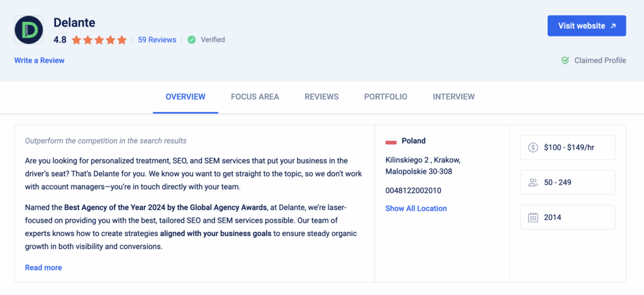This screenshot has width=644, height=295.
Task: Click the Claimed Profile shield icon
Action: click(x=565, y=60)
